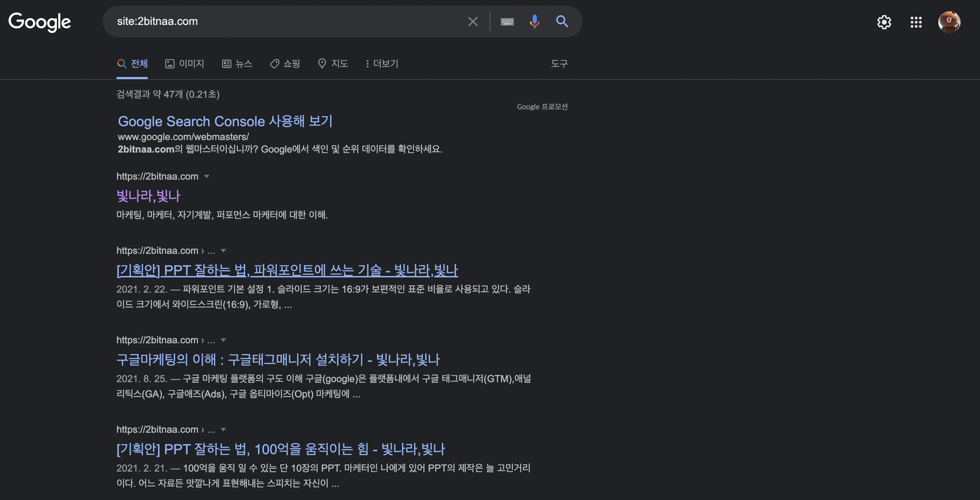Expand dropdown arrow beside first 2bitnaa.com URL
The height and width of the screenshot is (500, 980).
(x=207, y=176)
